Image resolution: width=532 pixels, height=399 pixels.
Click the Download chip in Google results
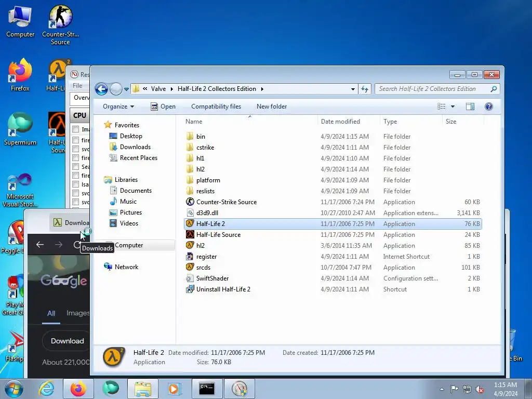point(67,341)
